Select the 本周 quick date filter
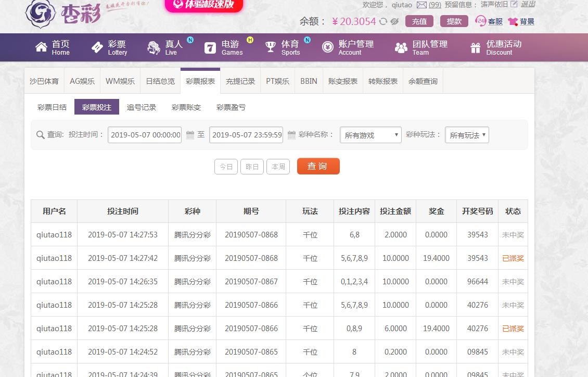Viewport: 588px width, 377px height. pyautogui.click(x=278, y=167)
